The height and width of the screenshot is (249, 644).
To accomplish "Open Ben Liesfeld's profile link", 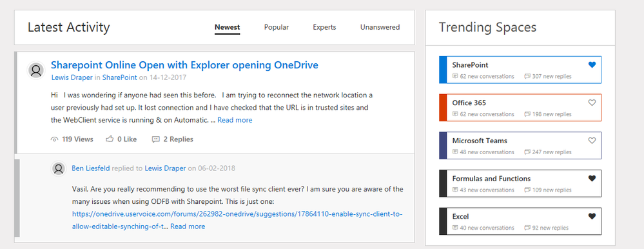I will pos(91,168).
